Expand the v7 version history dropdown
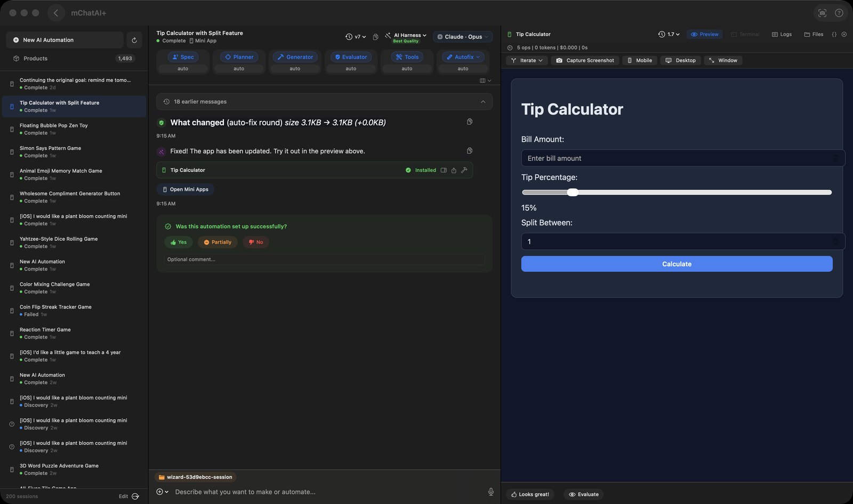The height and width of the screenshot is (504, 853). pos(356,37)
